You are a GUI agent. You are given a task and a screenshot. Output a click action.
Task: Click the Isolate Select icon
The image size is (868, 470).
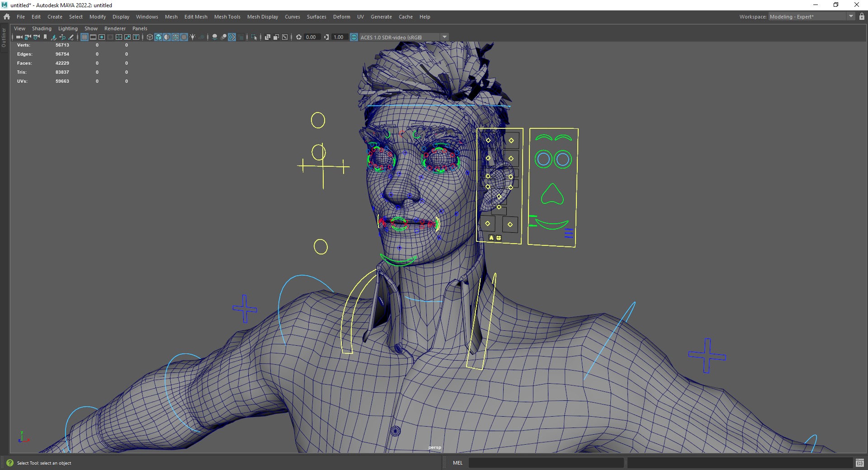[254, 37]
